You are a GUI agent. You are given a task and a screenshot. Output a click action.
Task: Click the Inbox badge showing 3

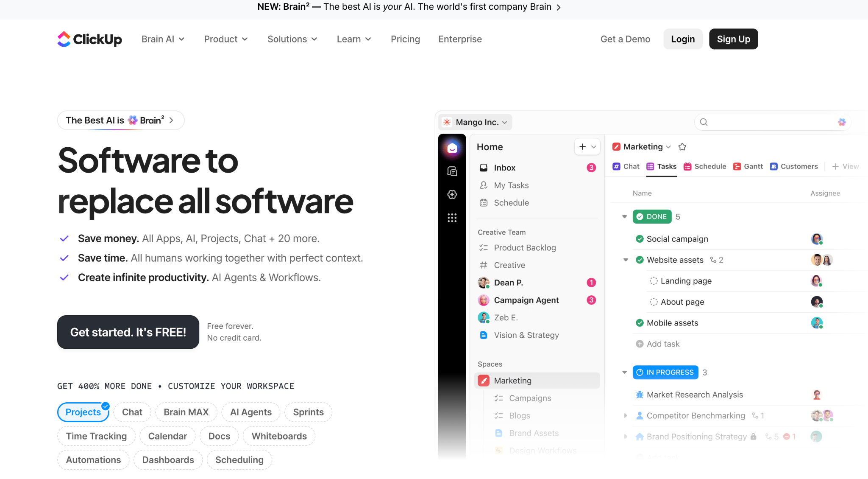(591, 168)
